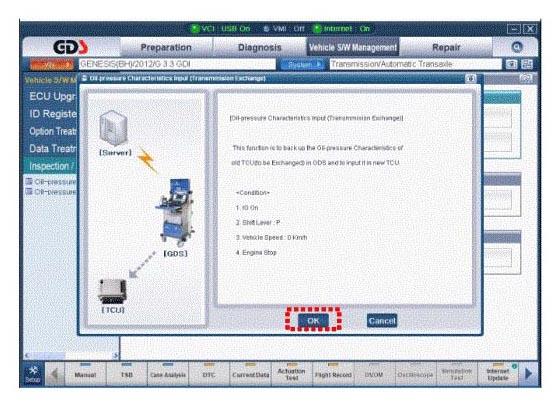The image size is (560, 402).
Task: Click the OK button in the dialog
Action: click(x=313, y=321)
